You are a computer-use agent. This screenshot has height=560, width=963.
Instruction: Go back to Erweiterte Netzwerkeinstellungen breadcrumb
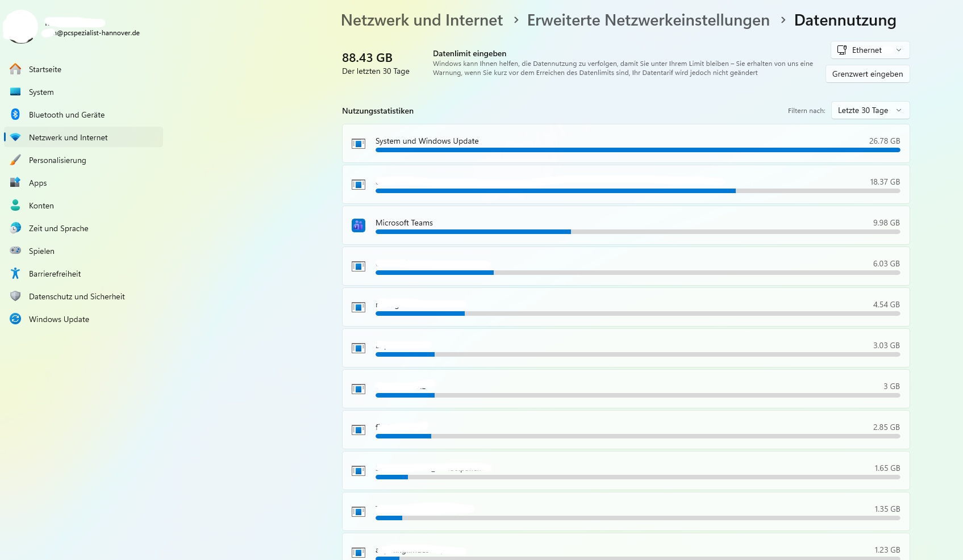[648, 20]
